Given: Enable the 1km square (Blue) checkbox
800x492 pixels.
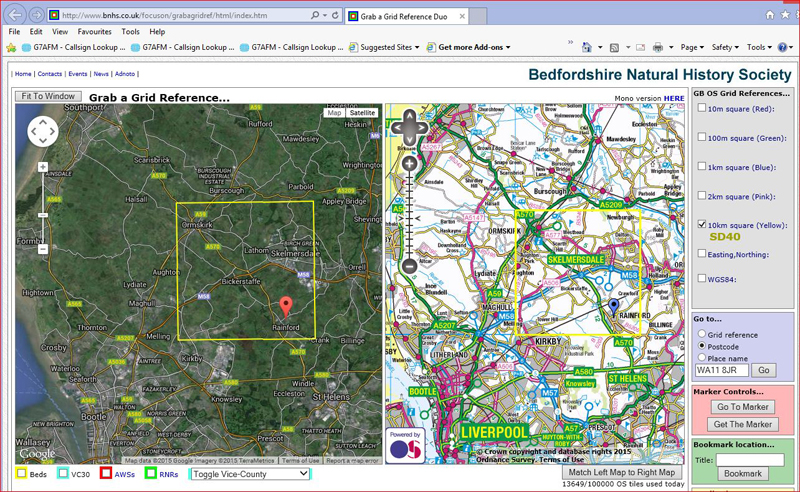Looking at the screenshot, I should point(702,166).
